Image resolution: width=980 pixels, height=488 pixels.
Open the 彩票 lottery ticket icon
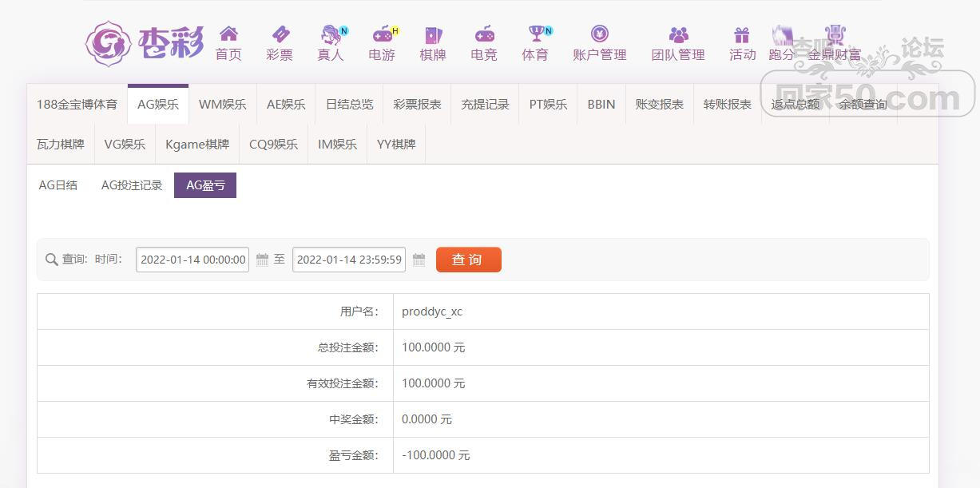(x=280, y=34)
